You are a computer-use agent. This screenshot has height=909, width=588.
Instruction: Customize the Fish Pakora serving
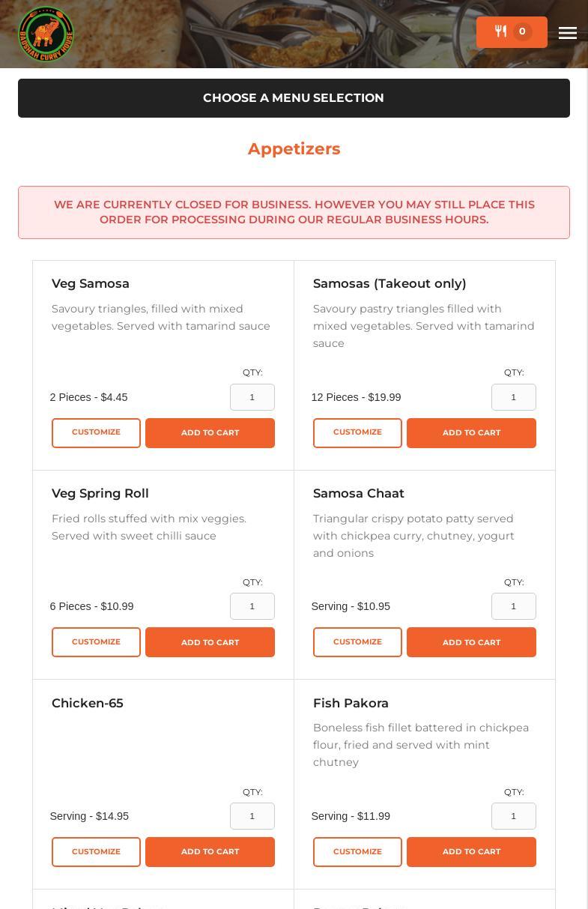point(357,852)
